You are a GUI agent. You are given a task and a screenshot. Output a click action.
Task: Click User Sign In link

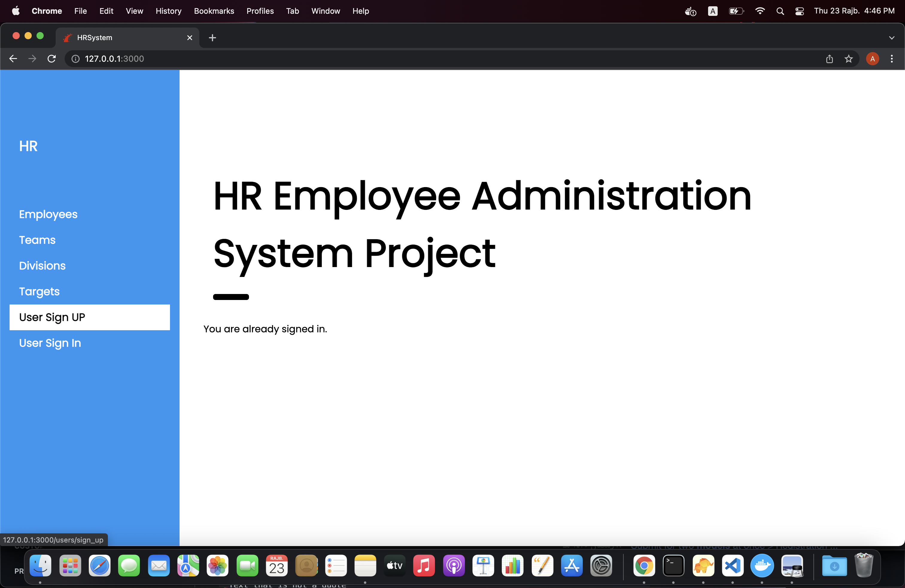[50, 343]
